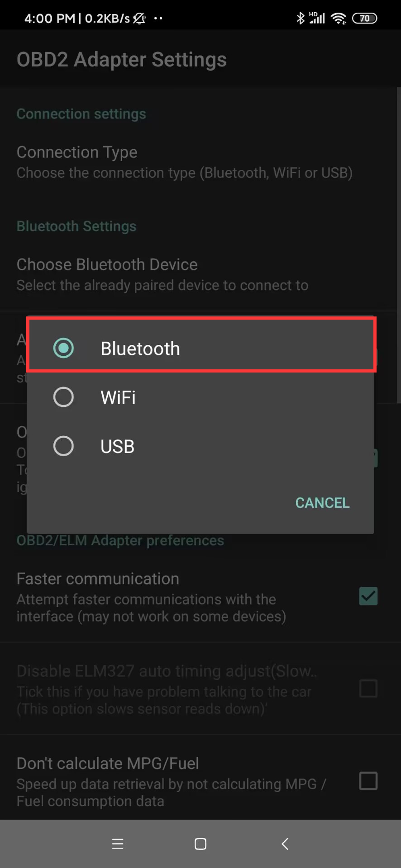Viewport: 401px width, 868px height.
Task: Tap the battery level indicator
Action: point(364,18)
